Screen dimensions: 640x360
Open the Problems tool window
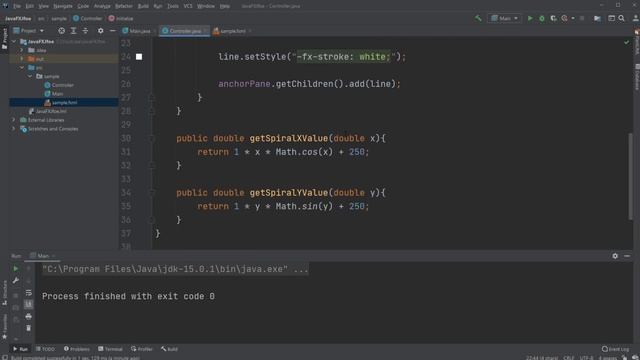click(77, 349)
